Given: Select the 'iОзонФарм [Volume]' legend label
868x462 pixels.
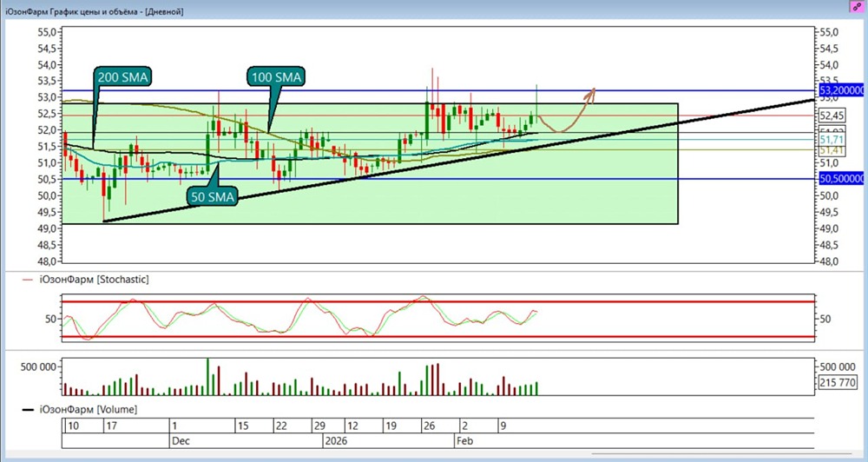Looking at the screenshot, I should pos(88,410).
